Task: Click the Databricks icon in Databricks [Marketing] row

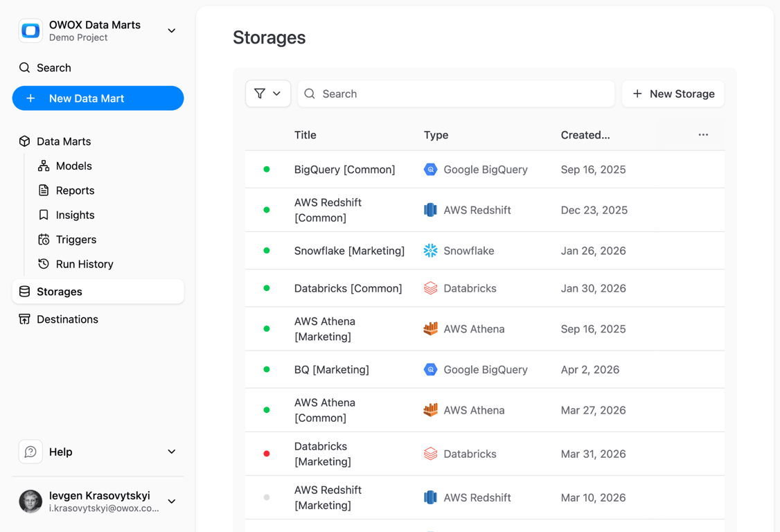Action: (x=430, y=454)
